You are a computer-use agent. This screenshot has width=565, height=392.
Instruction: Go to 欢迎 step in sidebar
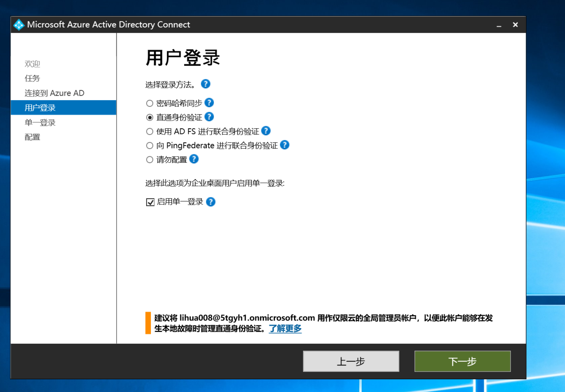(32, 64)
